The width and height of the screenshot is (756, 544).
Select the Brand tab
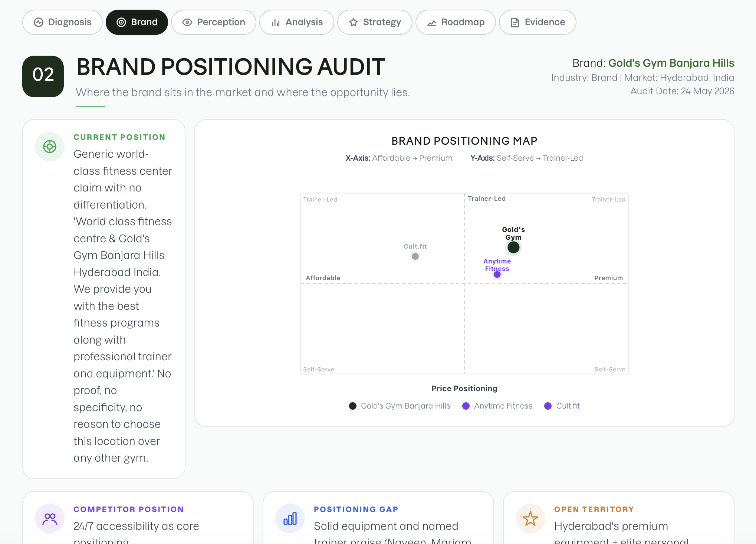click(137, 22)
